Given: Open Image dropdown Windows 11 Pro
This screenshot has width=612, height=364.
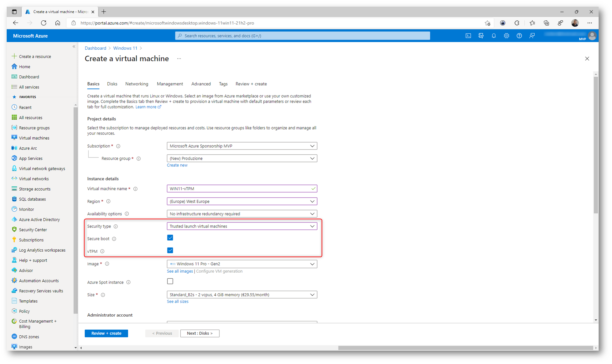Looking at the screenshot, I should click(242, 264).
